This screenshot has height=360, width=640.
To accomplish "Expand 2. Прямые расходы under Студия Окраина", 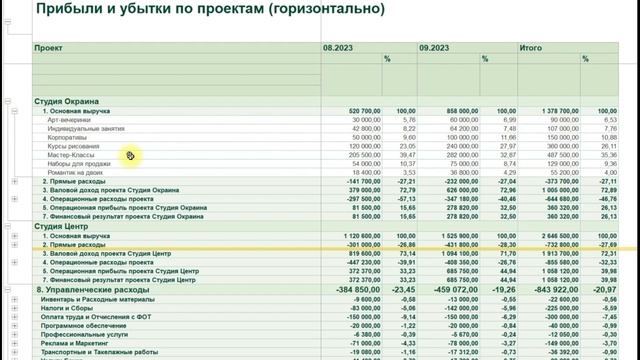I will point(15,181).
